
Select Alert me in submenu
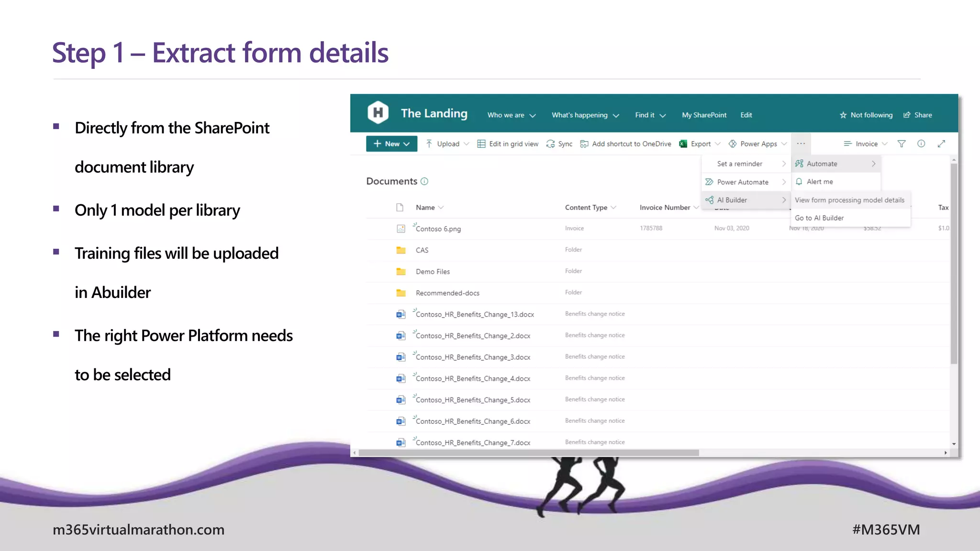pos(835,182)
